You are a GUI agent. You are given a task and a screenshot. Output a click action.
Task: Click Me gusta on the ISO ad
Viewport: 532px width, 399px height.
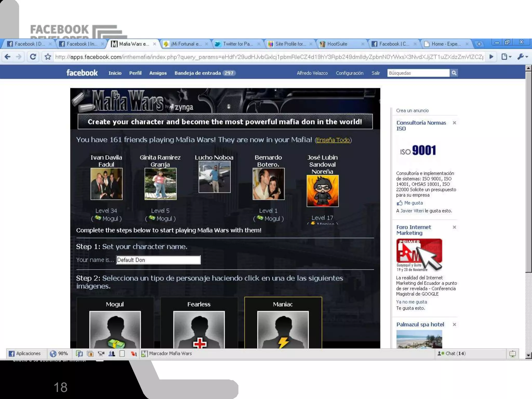click(413, 203)
